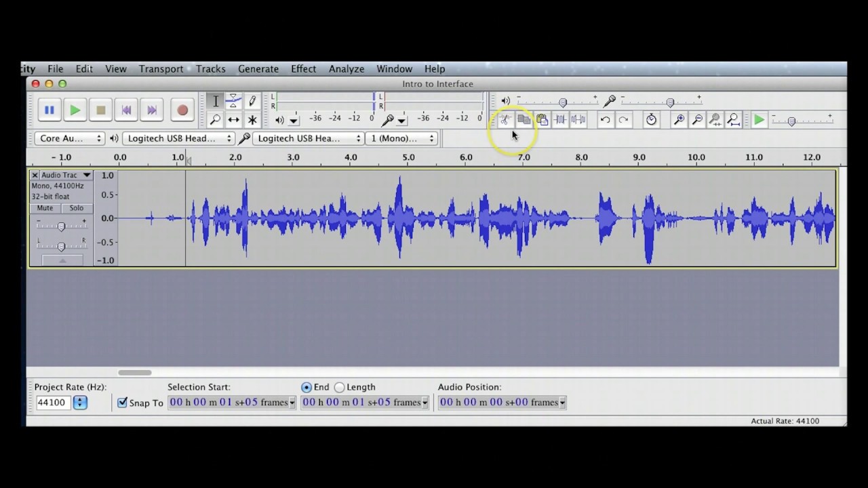
Task: Select the Length radio button
Action: (x=340, y=387)
